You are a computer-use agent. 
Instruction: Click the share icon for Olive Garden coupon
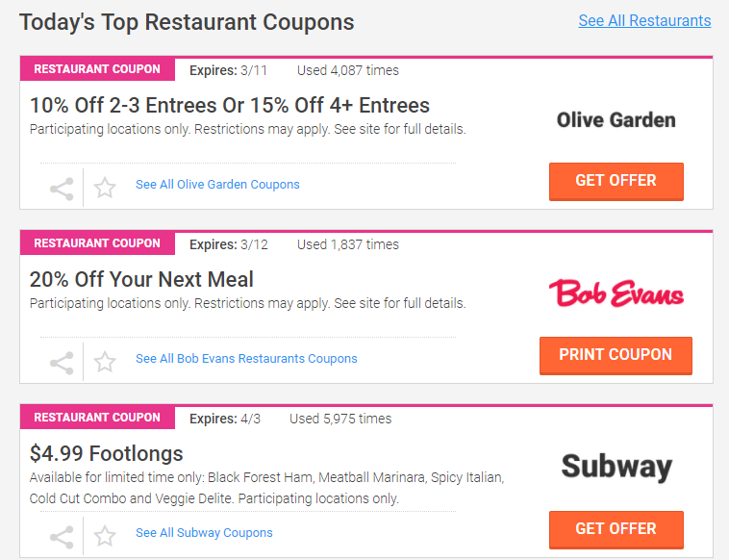pos(62,189)
